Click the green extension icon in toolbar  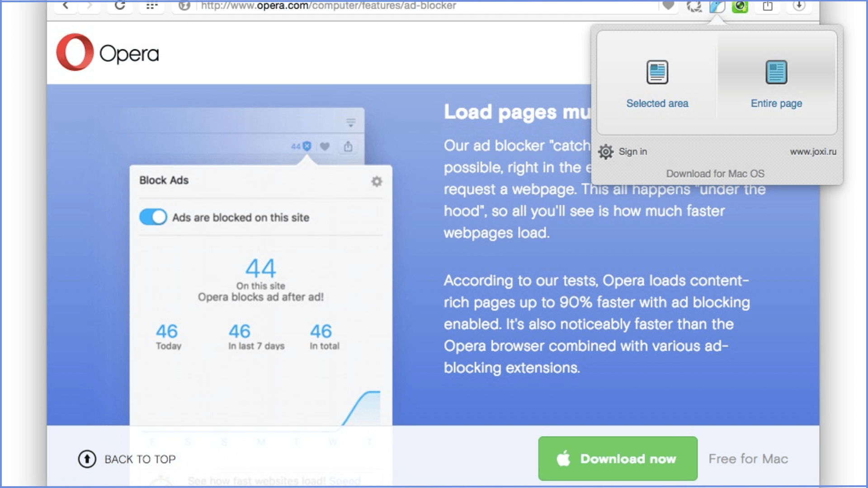(740, 6)
